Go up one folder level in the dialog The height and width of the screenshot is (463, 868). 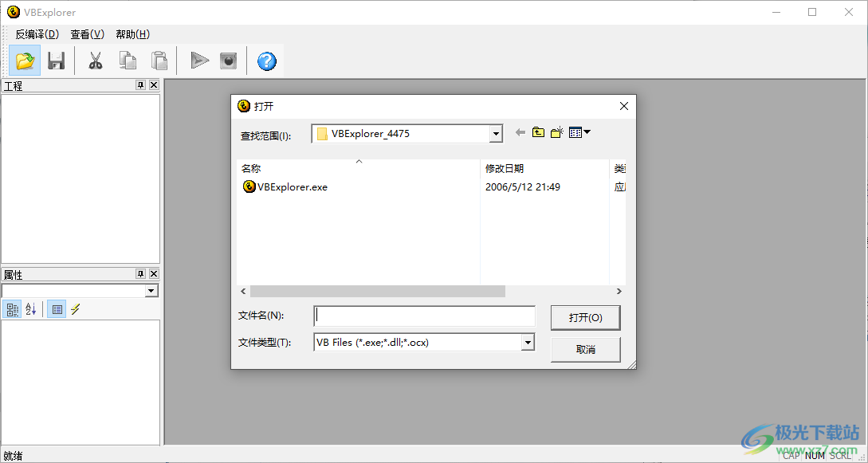click(538, 133)
